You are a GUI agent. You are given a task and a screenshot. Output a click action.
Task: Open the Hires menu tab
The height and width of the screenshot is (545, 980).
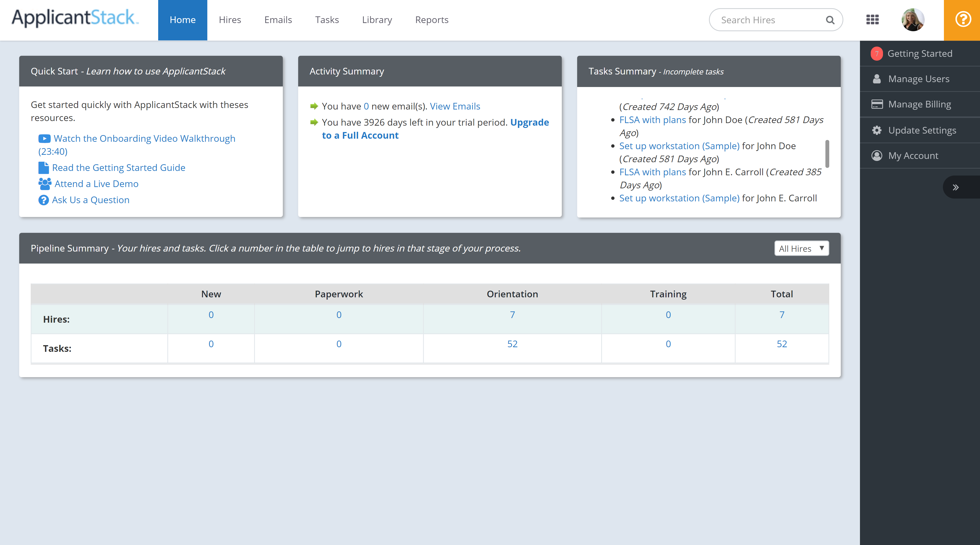point(230,20)
